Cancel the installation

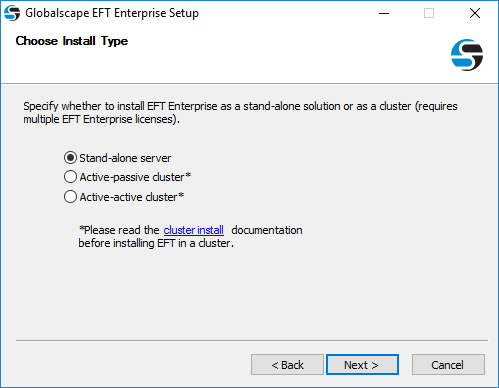point(448,365)
